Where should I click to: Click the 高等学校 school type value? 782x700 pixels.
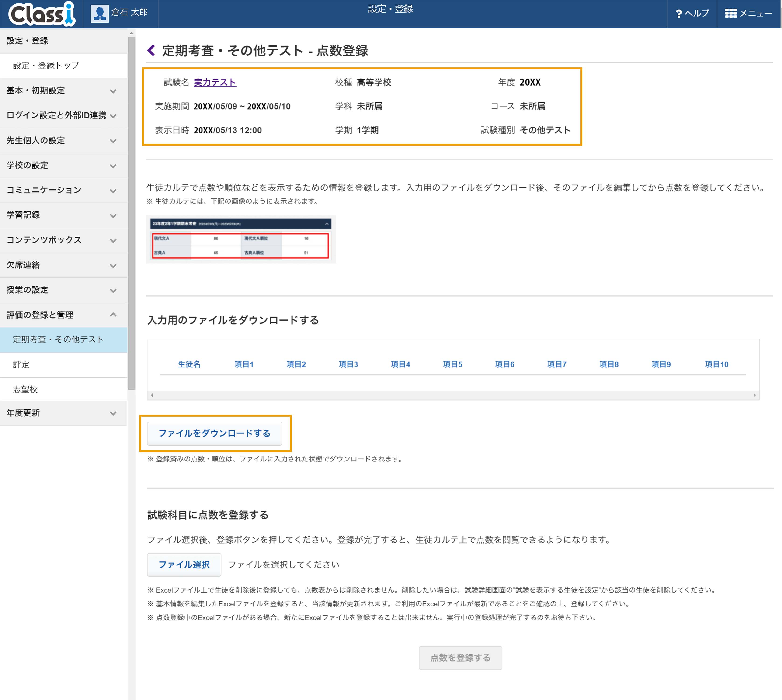373,82
